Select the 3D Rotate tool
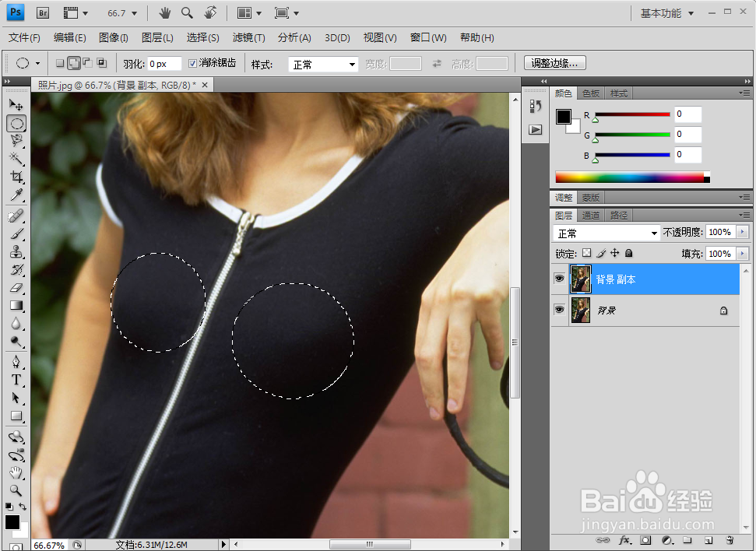The image size is (756, 551). point(16,437)
